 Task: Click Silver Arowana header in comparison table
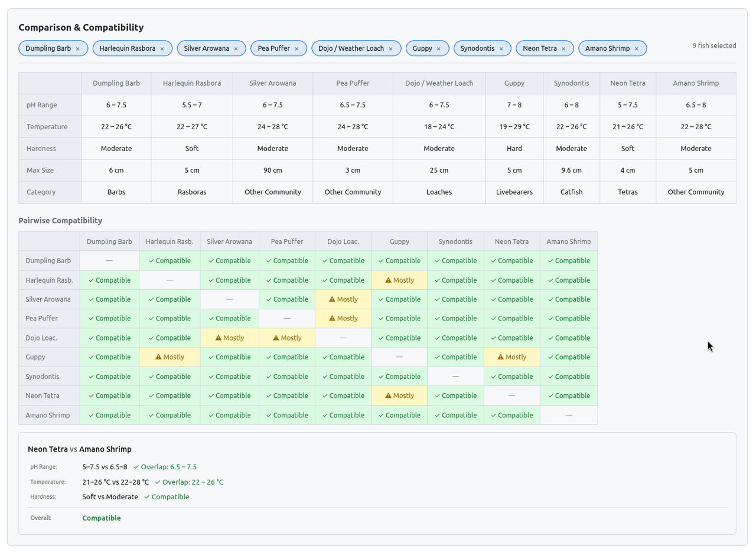(273, 83)
